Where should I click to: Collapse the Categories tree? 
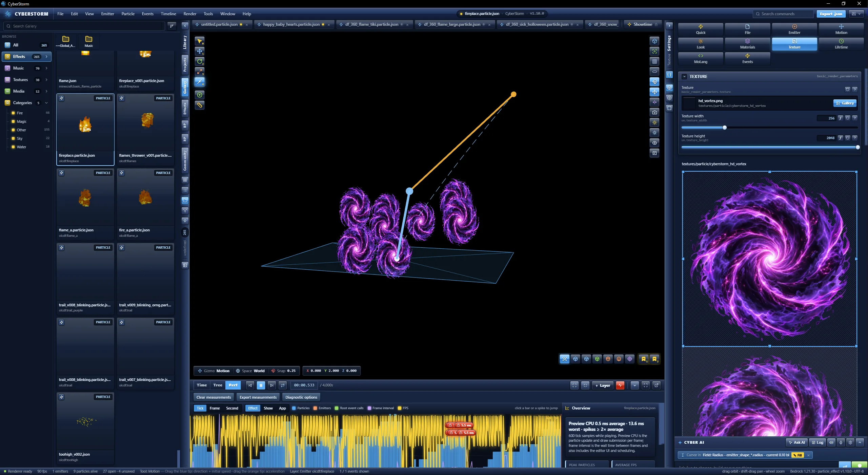tap(46, 103)
